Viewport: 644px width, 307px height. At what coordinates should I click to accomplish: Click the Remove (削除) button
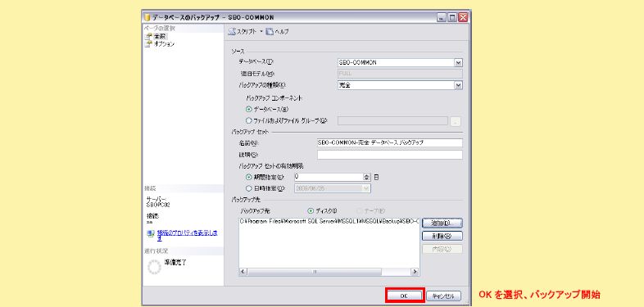[442, 236]
